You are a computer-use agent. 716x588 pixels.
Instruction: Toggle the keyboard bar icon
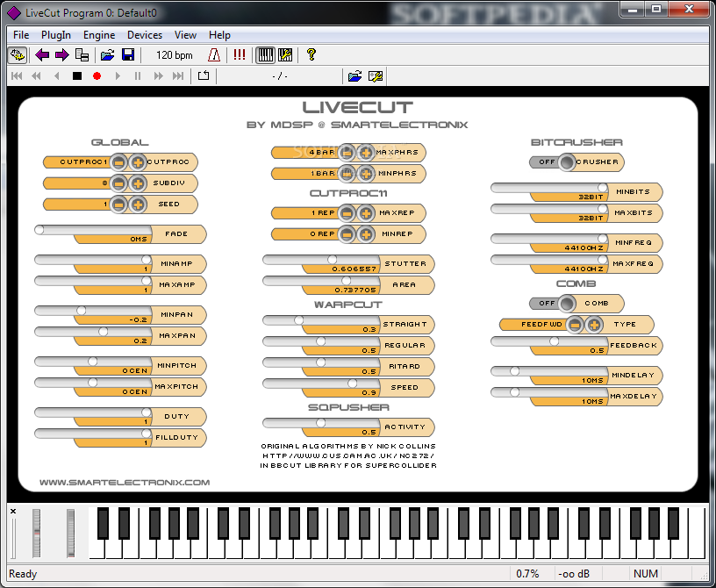[x=265, y=54]
